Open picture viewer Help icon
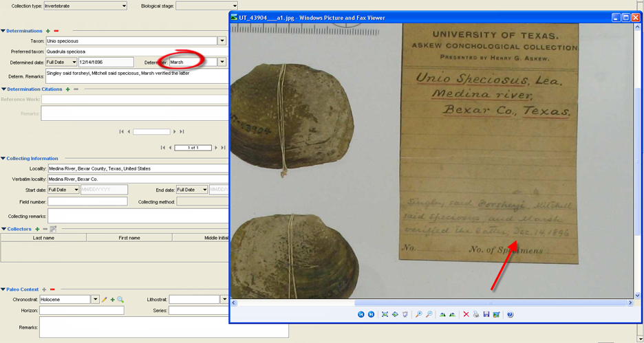644x343 pixels. (x=510, y=314)
